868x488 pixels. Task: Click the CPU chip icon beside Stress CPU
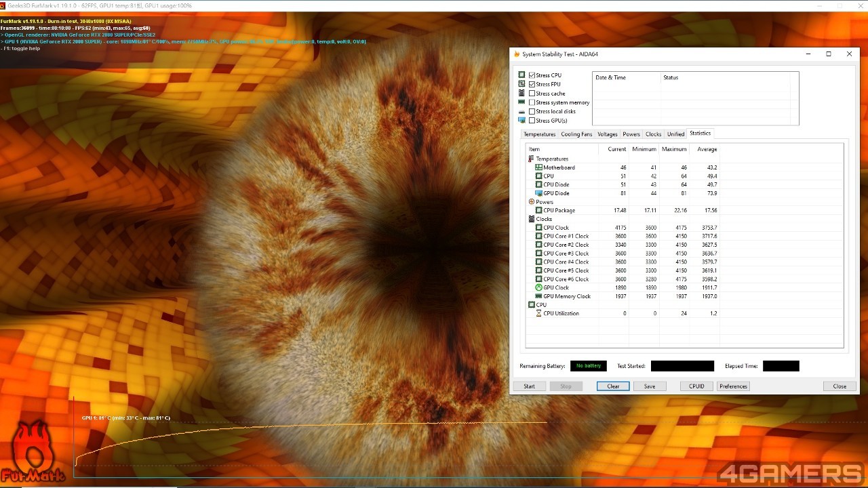click(x=521, y=75)
